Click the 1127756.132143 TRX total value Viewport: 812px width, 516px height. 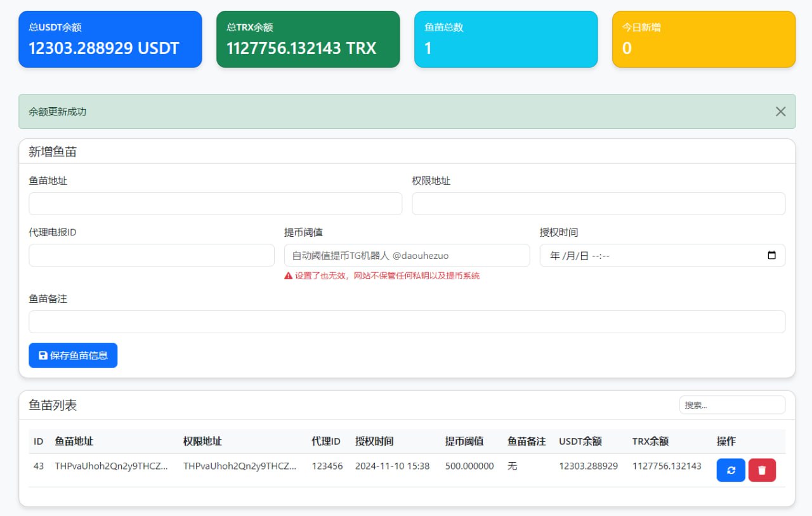[x=301, y=48]
